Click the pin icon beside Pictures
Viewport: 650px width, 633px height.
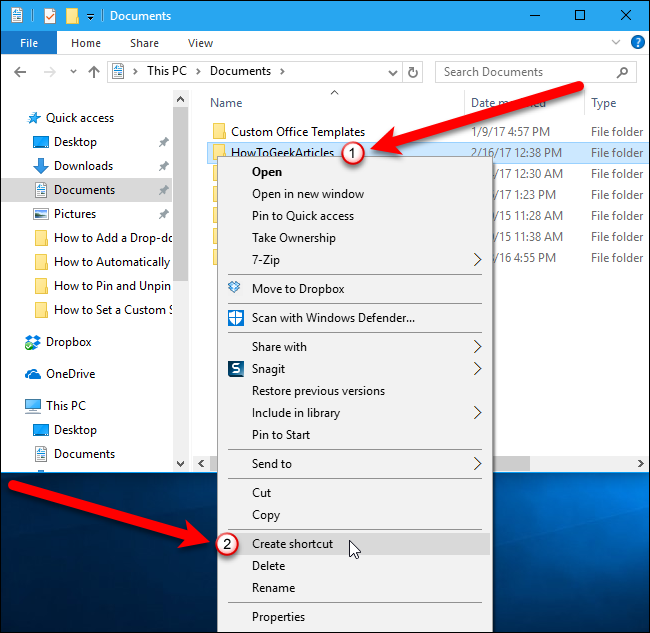click(164, 214)
